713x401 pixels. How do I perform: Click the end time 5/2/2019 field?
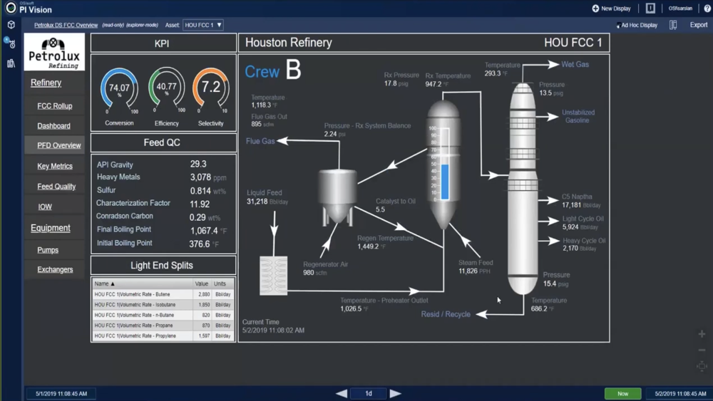coord(680,394)
